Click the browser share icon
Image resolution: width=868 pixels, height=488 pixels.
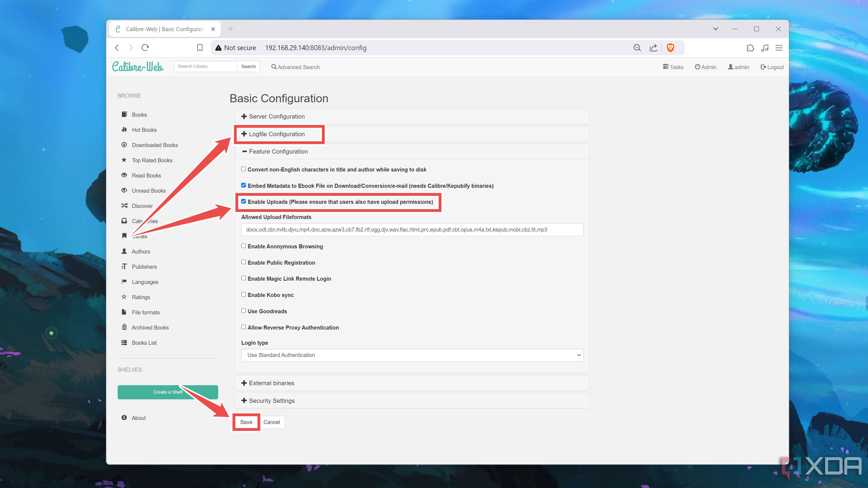[x=653, y=47]
